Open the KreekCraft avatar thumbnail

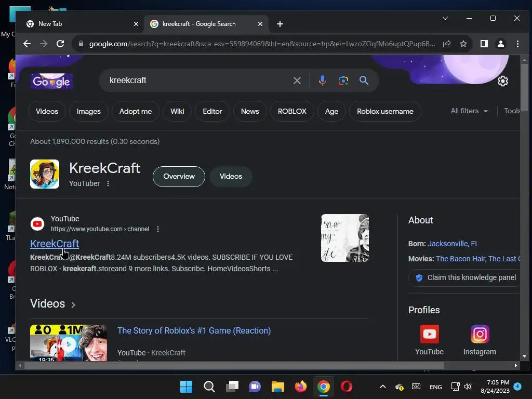click(x=45, y=174)
